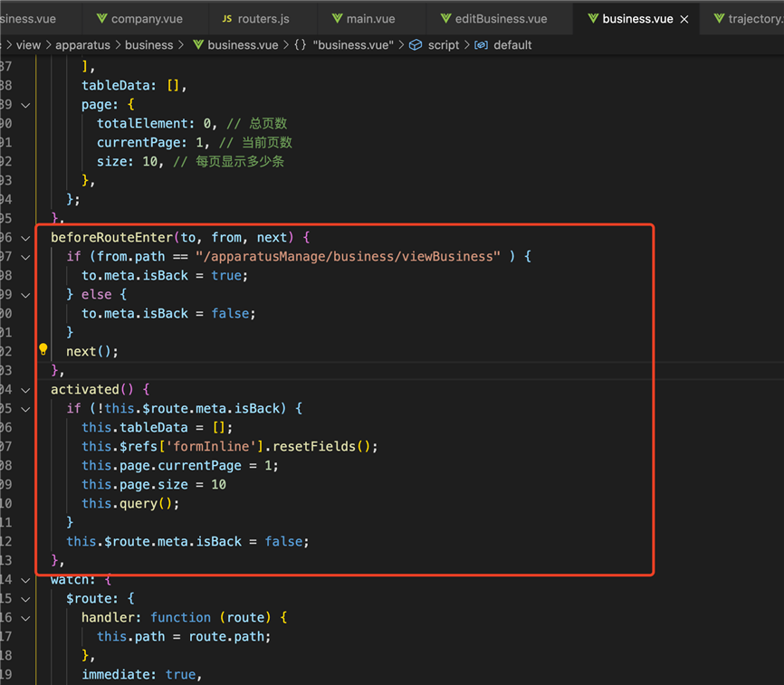
Task: Click the tableData: [], line
Action: point(135,85)
